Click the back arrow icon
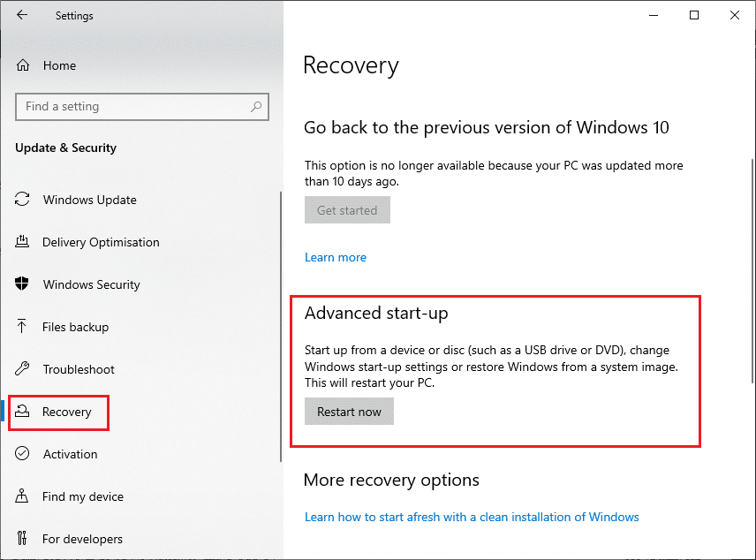Screen dimensions: 756x560 [x=22, y=15]
